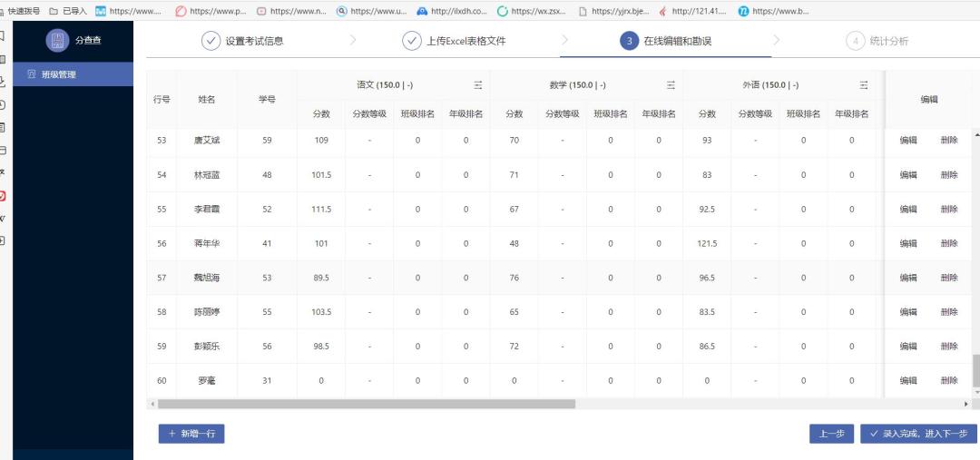Click the 行号 column header

162,100
